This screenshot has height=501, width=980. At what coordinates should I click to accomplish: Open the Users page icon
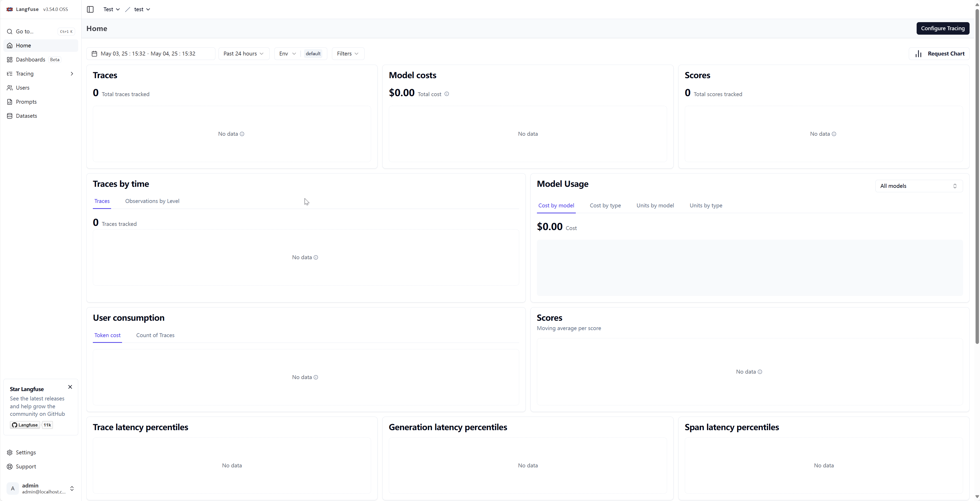pyautogui.click(x=10, y=88)
